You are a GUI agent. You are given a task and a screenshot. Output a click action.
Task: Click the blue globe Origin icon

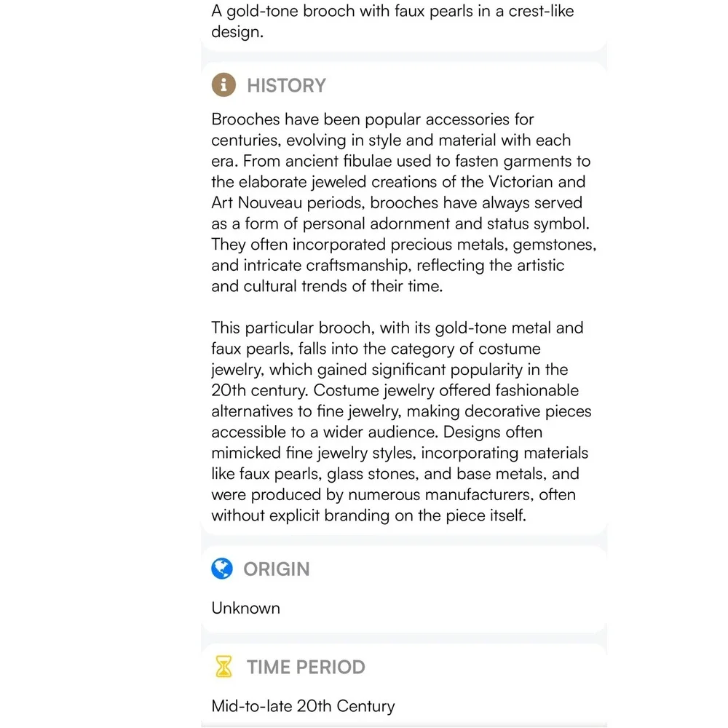pos(222,569)
